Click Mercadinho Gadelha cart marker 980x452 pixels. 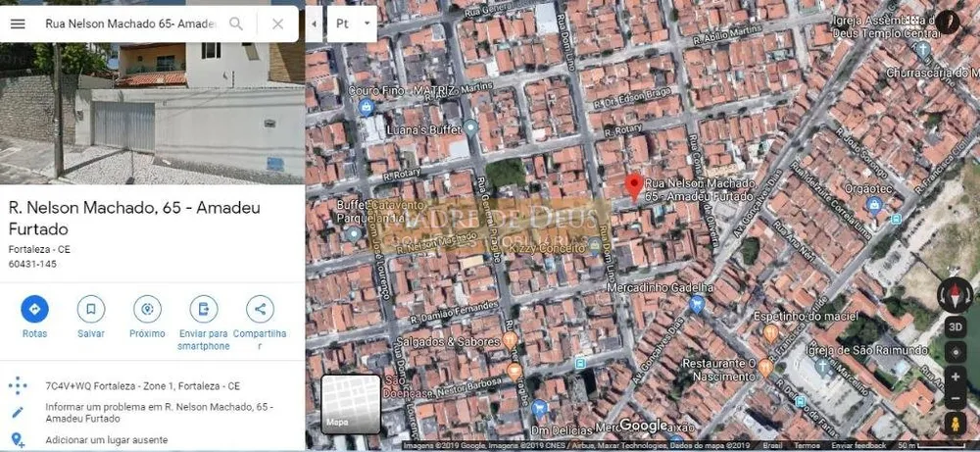coord(696,305)
